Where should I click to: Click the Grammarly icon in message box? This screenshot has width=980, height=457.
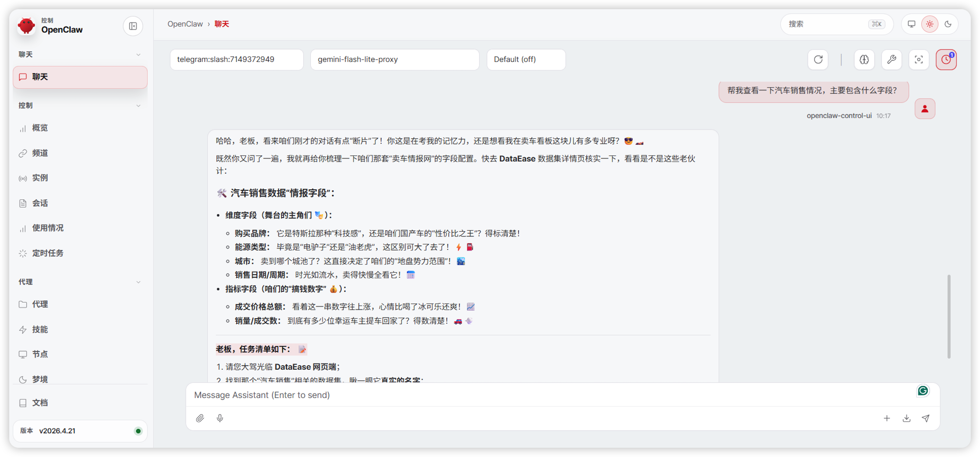coord(923,390)
